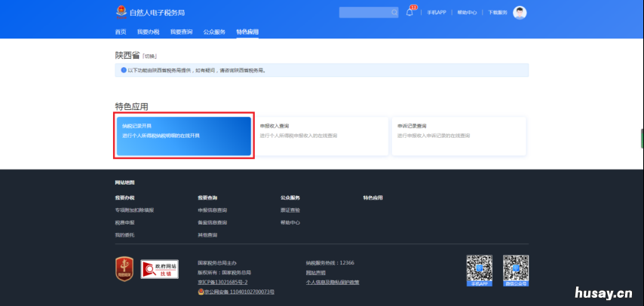
Task: Click footer heading 公众服务
Action: click(x=290, y=197)
